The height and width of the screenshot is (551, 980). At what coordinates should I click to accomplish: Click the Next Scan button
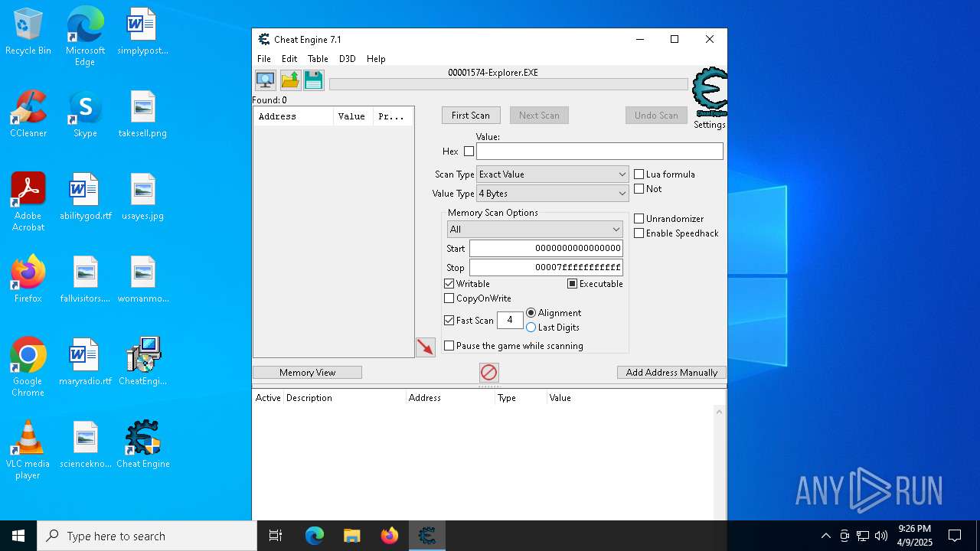(x=539, y=116)
